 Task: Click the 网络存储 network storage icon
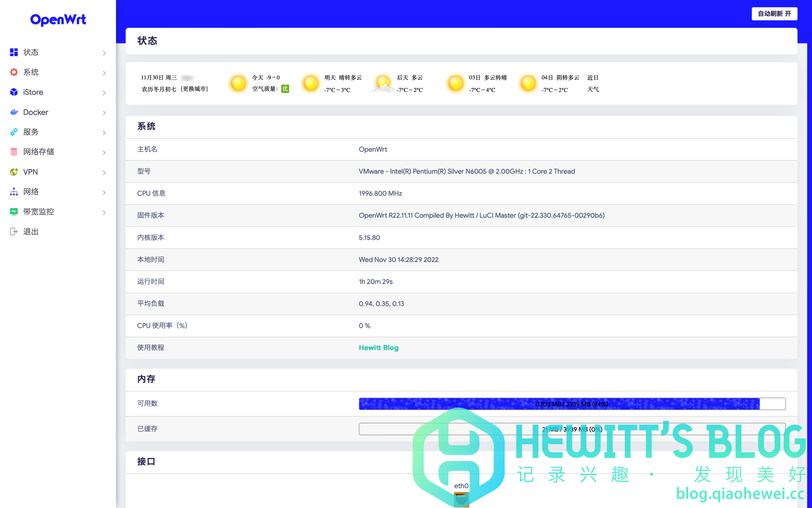click(13, 152)
